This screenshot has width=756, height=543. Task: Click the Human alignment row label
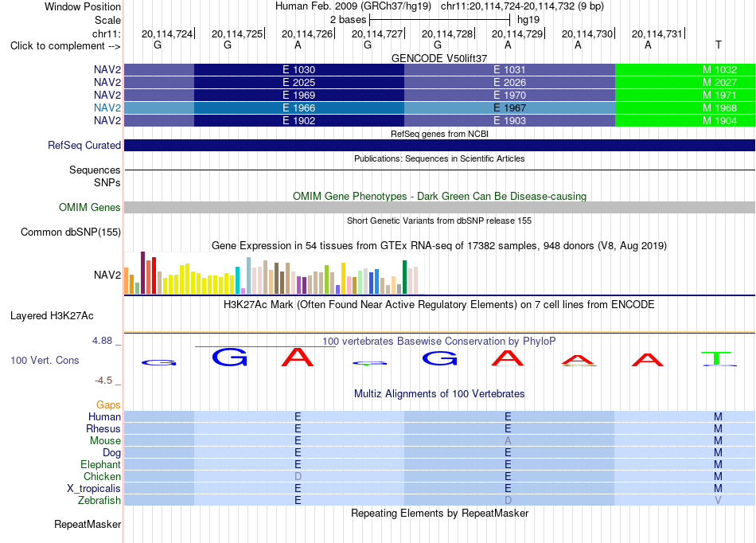[104, 416]
